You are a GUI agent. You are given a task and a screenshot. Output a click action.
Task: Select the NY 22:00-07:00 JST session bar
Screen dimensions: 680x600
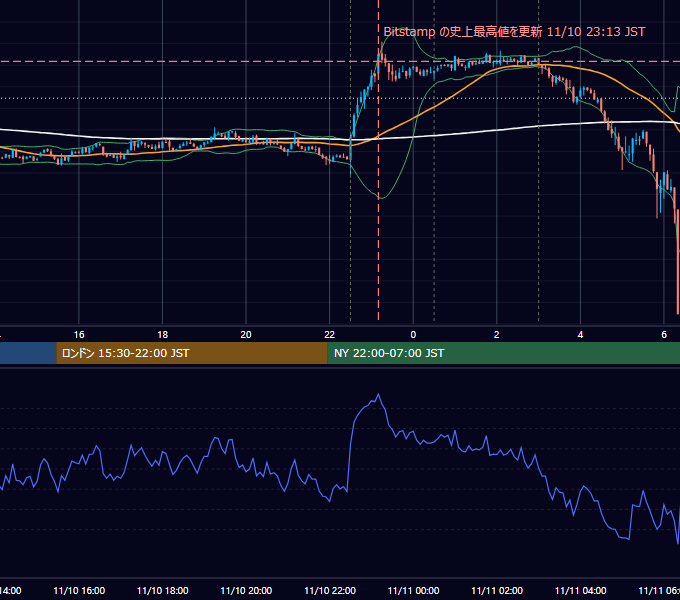pyautogui.click(x=503, y=353)
